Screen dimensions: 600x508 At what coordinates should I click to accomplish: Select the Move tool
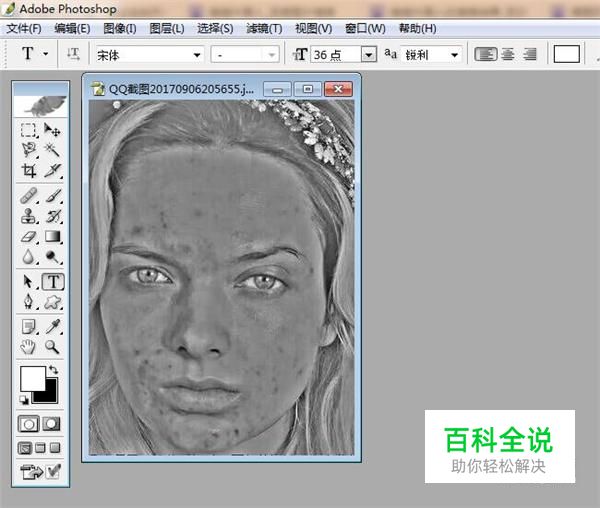click(52, 130)
